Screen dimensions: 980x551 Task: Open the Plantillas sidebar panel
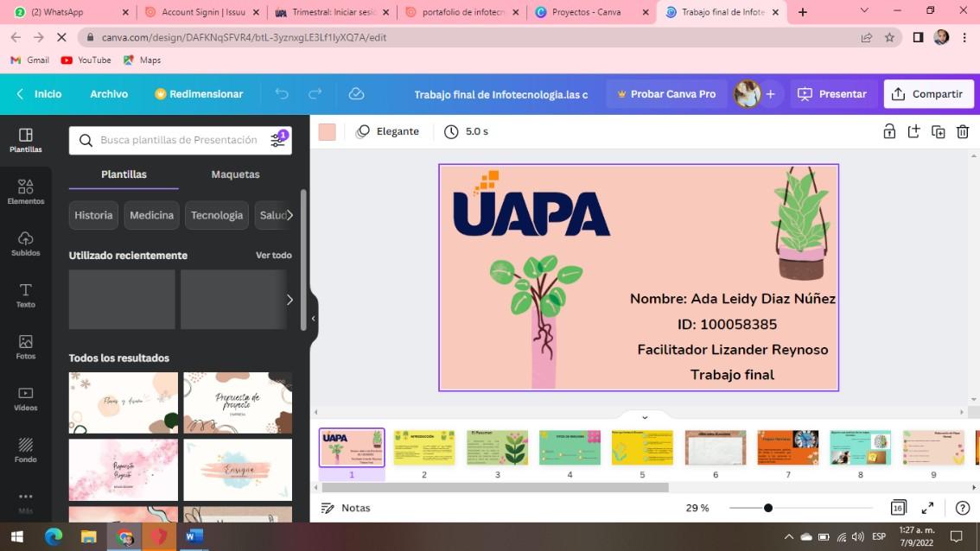coord(26,141)
